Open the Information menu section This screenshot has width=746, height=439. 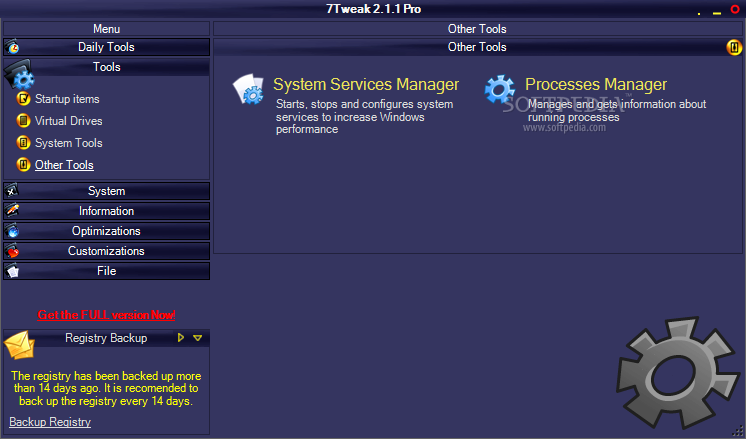pos(106,211)
